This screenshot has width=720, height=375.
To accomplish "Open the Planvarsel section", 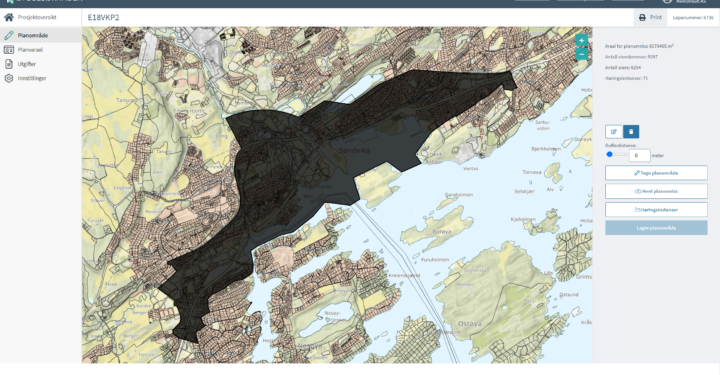I will (x=30, y=50).
